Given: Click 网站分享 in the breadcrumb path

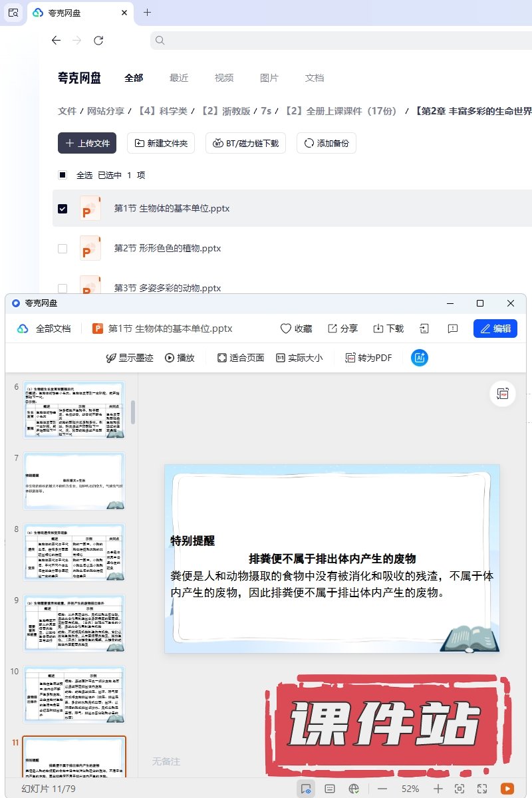Looking at the screenshot, I should coord(106,111).
